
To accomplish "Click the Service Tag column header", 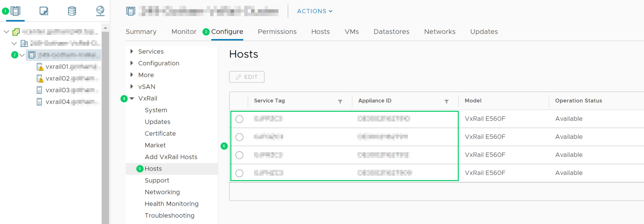I will (269, 101).
